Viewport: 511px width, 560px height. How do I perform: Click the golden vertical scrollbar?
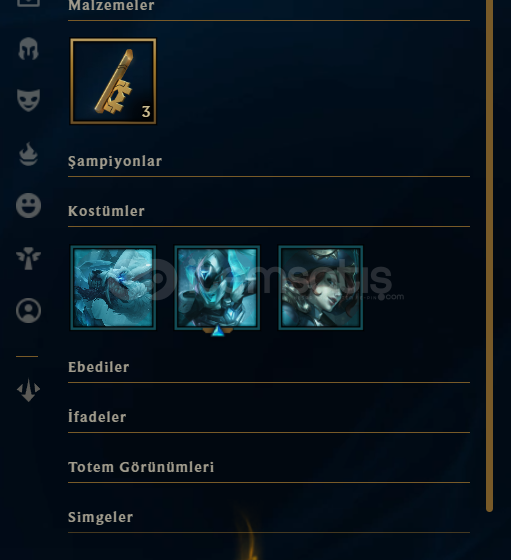[490, 256]
